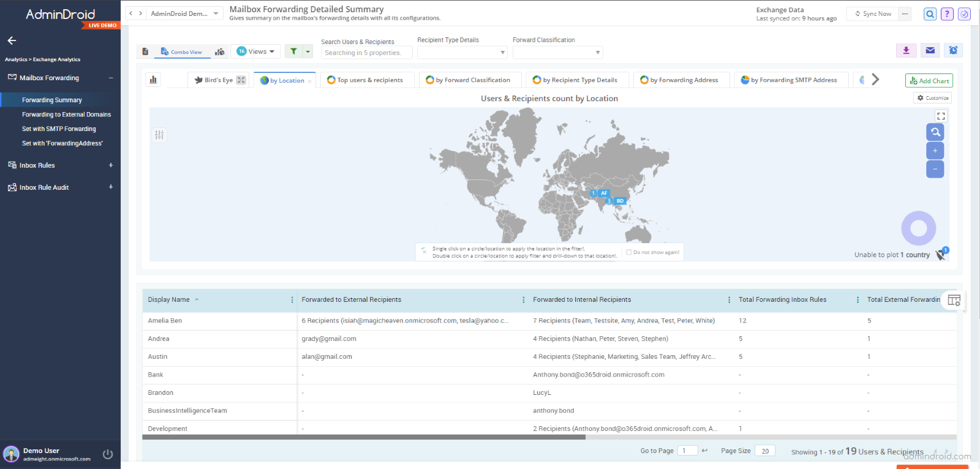The width and height of the screenshot is (980, 469).
Task: Click the power logout icon
Action: tap(108, 454)
